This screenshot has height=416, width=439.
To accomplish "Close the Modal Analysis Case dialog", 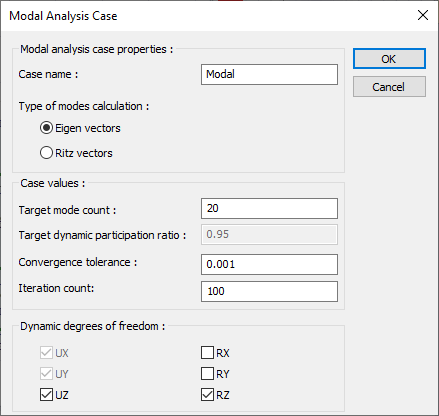I will [423, 15].
